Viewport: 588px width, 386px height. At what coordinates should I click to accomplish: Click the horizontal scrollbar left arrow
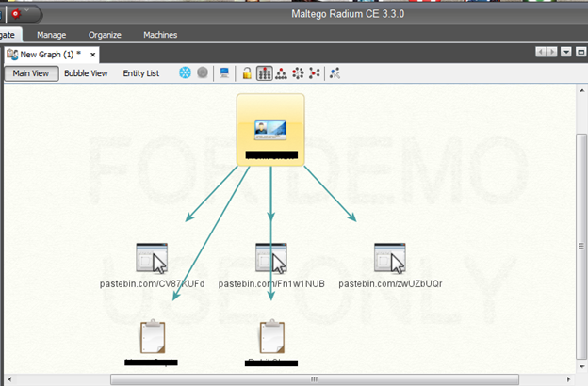(9, 379)
